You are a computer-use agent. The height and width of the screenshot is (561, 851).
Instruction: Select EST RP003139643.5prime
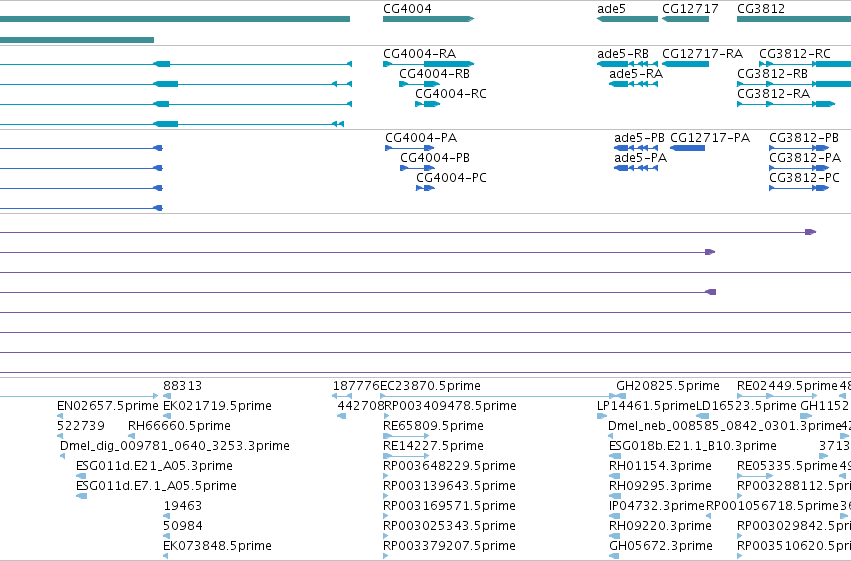click(x=386, y=496)
